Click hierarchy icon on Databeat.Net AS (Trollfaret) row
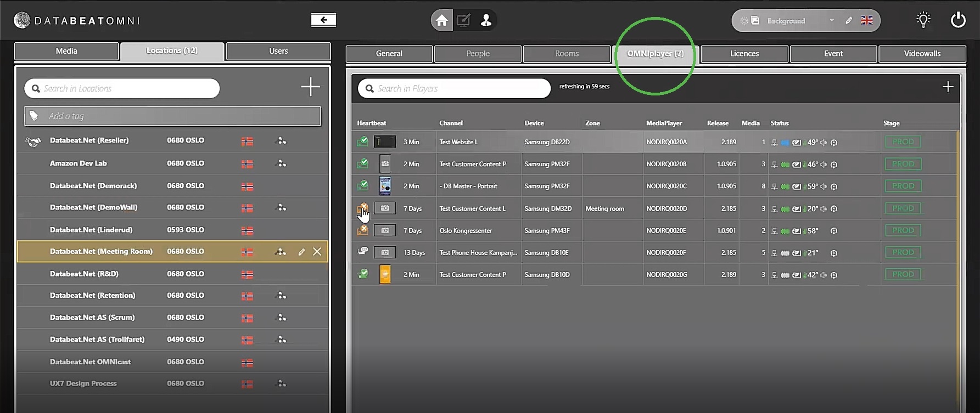 pyautogui.click(x=281, y=340)
